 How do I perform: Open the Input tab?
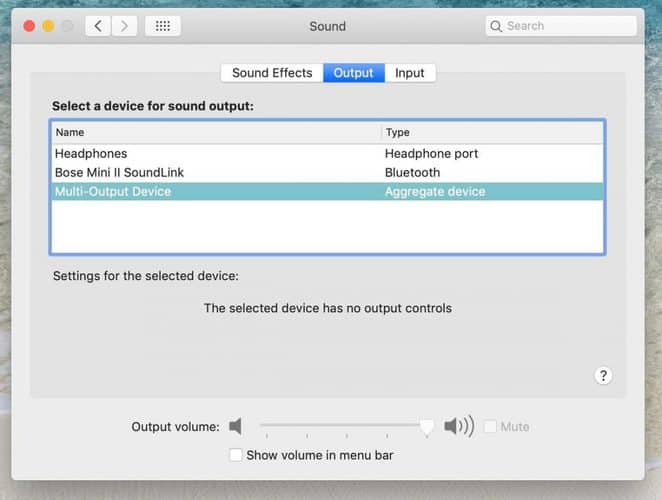[410, 73]
